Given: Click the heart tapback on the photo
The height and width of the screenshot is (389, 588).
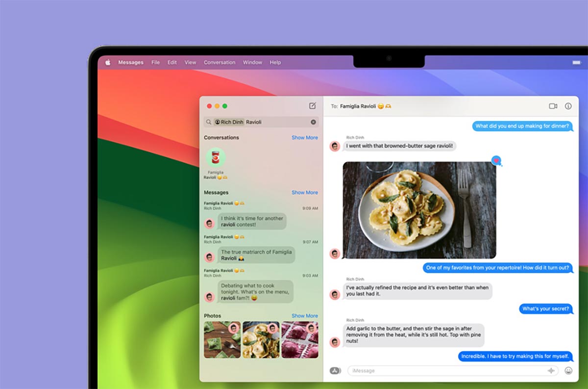Looking at the screenshot, I should click(496, 161).
